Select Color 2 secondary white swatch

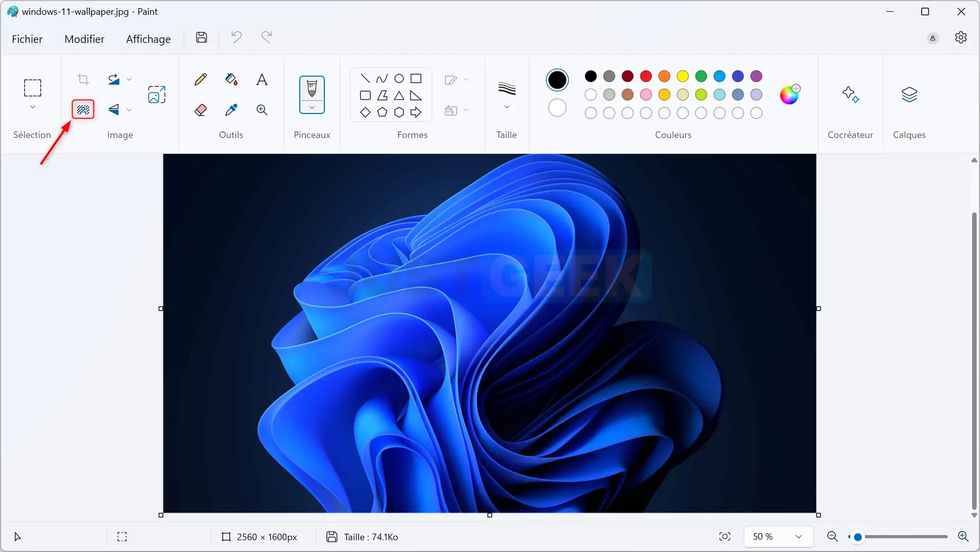tap(557, 108)
